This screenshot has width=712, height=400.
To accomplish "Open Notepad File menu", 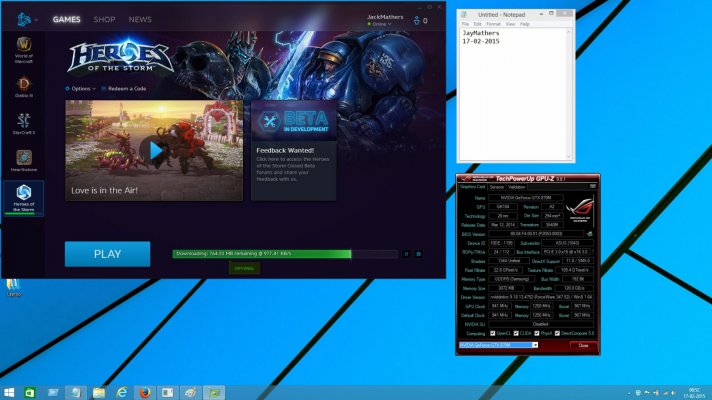I will point(465,24).
